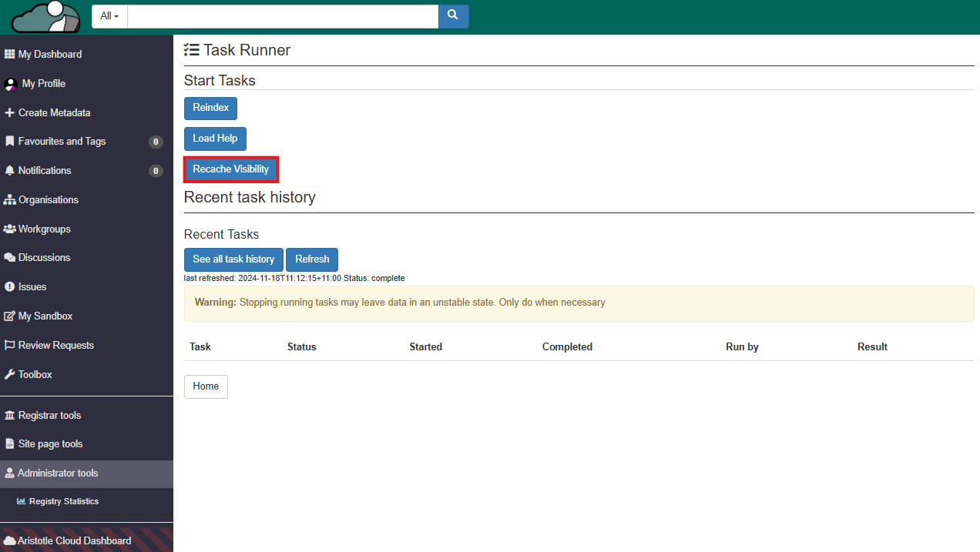980x552 pixels.
Task: Start the Reindex task
Action: [210, 108]
